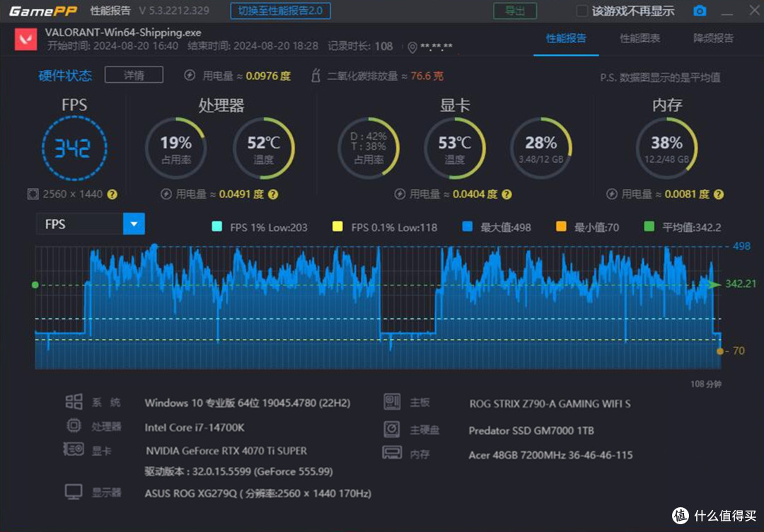The height and width of the screenshot is (532, 764).
Task: Click the memory RAM stick icon
Action: tap(392, 453)
